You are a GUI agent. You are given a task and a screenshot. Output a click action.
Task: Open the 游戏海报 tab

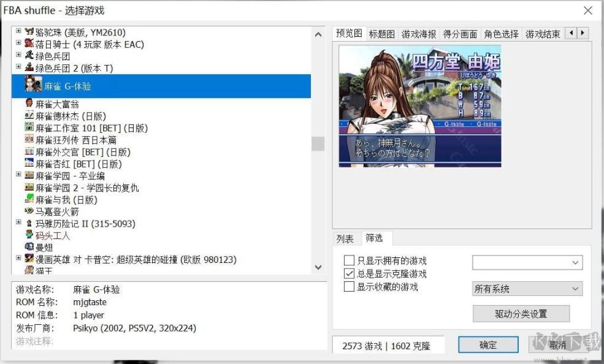point(419,34)
